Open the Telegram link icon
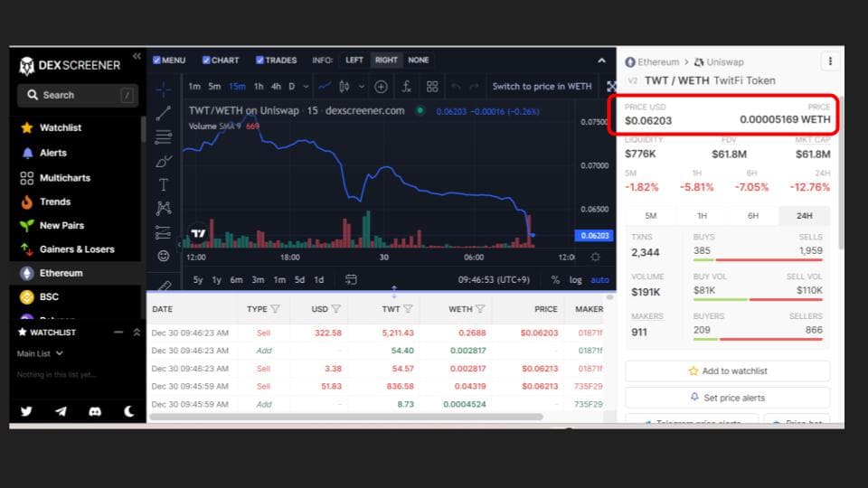Screen dimensions: 868x488 (61, 411)
